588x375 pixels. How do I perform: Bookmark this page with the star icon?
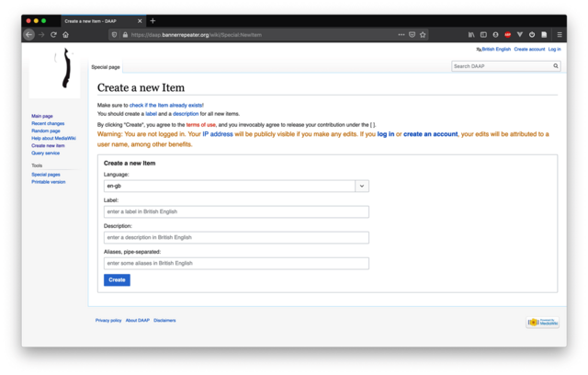[423, 35]
